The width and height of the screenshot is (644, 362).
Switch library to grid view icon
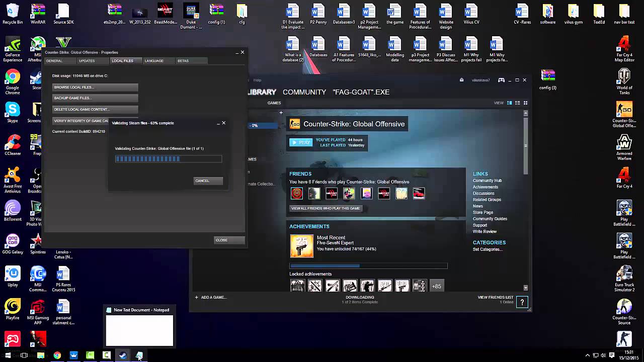click(x=525, y=103)
